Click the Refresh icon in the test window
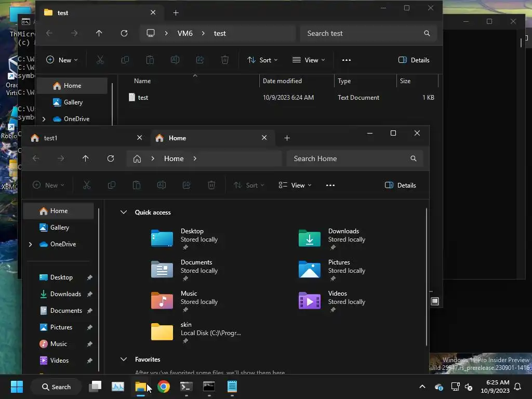 pyautogui.click(x=124, y=33)
